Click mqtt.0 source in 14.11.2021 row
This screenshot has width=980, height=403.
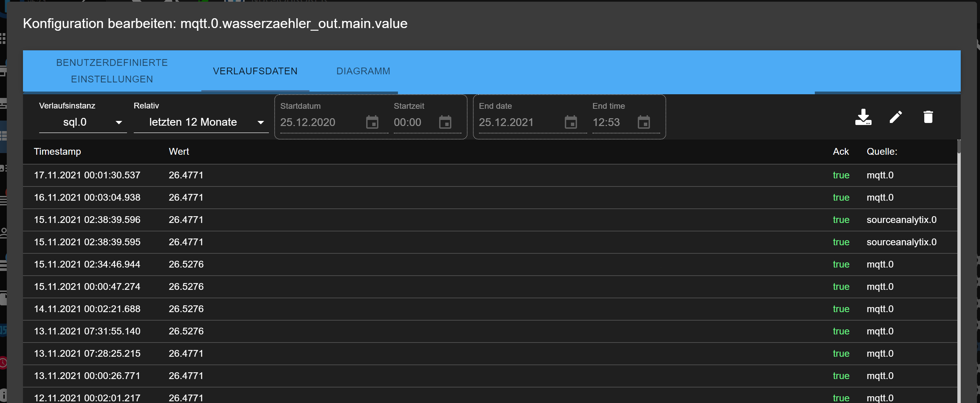pos(880,309)
